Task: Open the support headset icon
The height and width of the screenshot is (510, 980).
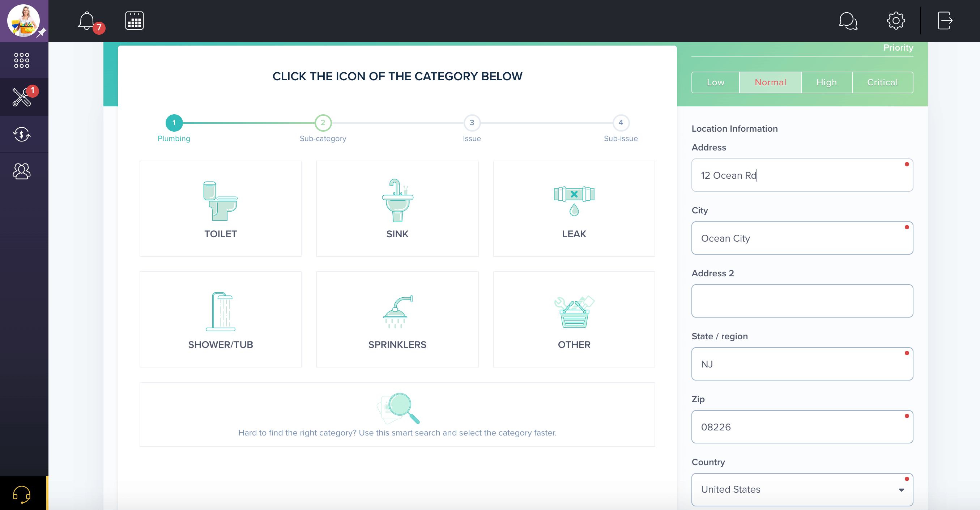Action: click(22, 494)
